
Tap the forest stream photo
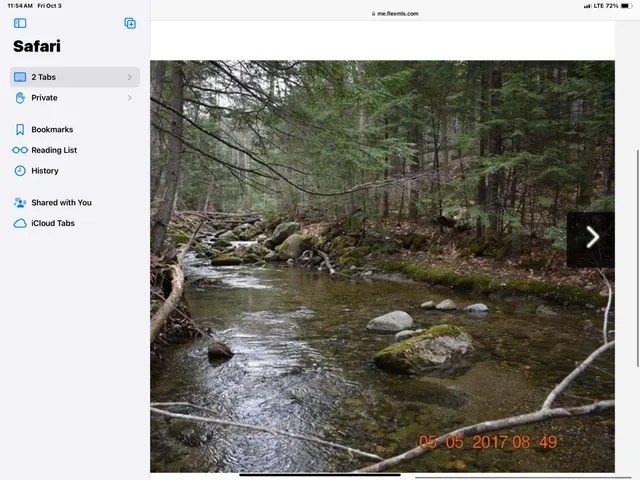point(382,267)
